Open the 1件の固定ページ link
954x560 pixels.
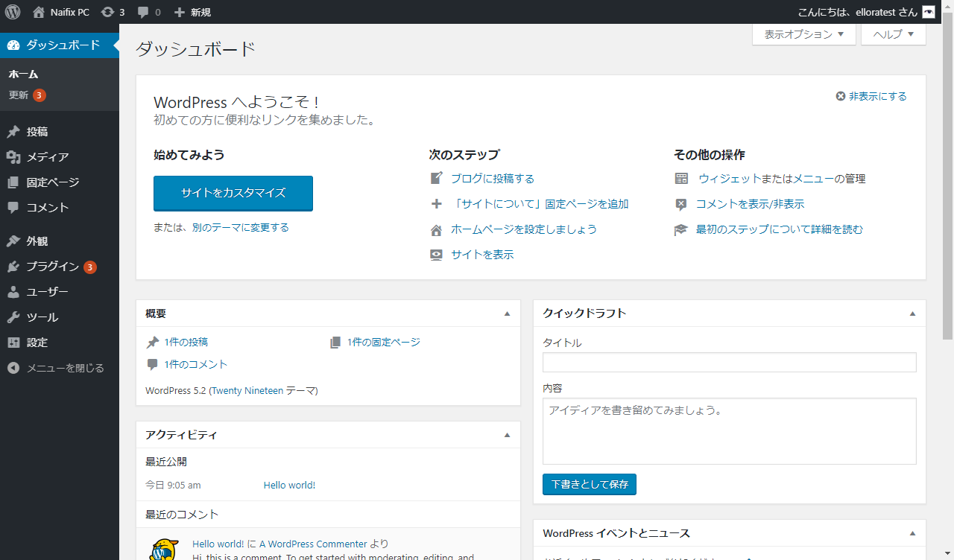384,343
